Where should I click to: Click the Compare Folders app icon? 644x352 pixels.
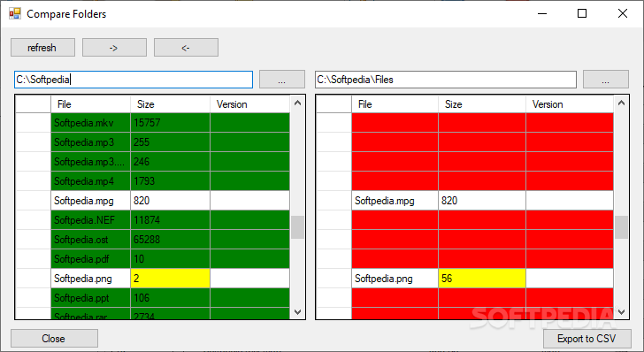15,13
